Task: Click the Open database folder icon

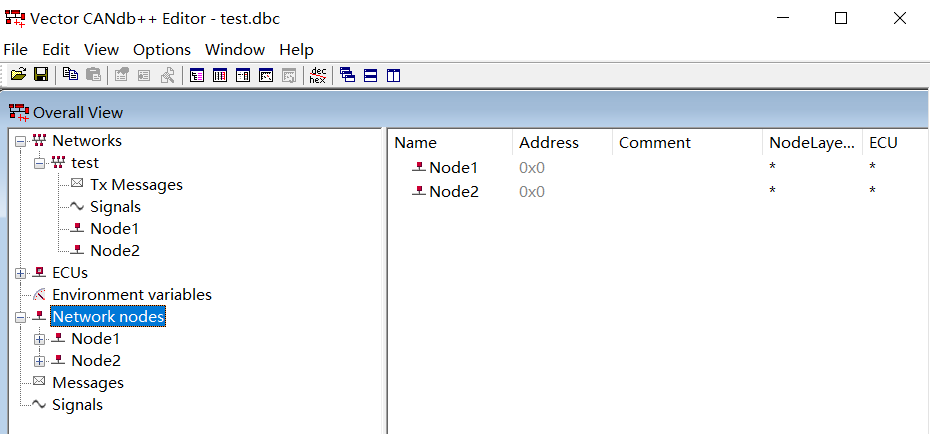Action: click(18, 75)
